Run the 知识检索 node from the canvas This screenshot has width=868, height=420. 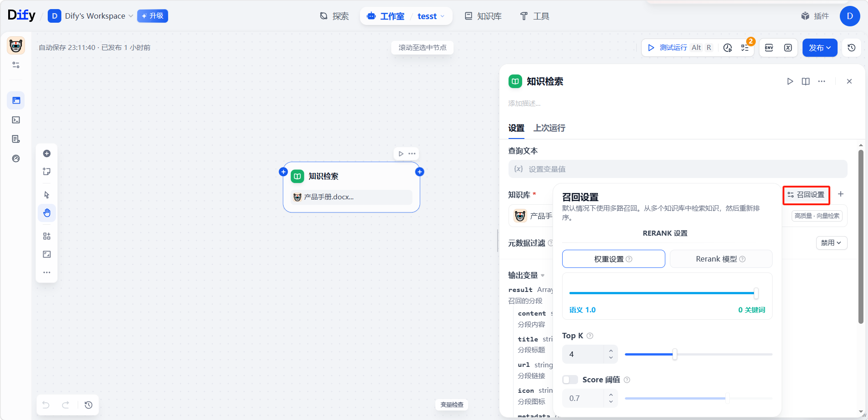coord(401,154)
